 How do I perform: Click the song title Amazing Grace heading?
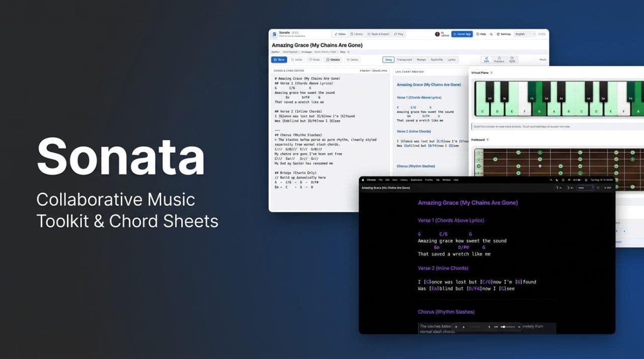pyautogui.click(x=317, y=45)
